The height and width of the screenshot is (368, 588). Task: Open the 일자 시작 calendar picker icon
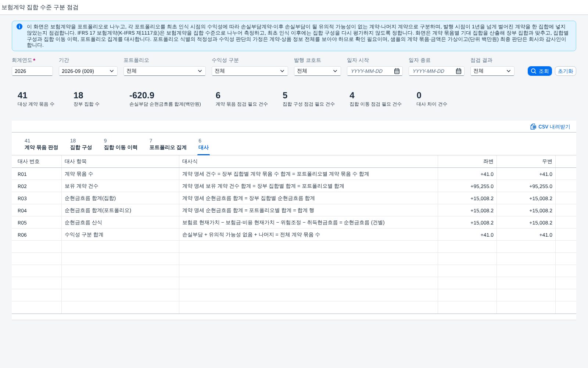click(x=397, y=71)
